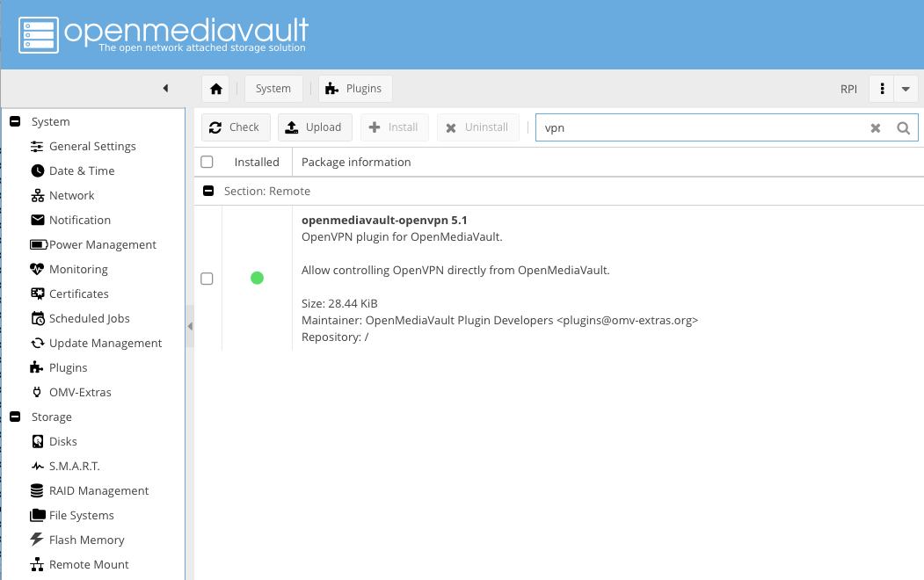Click the Uninstall button
The height and width of the screenshot is (580, 924).
point(478,127)
